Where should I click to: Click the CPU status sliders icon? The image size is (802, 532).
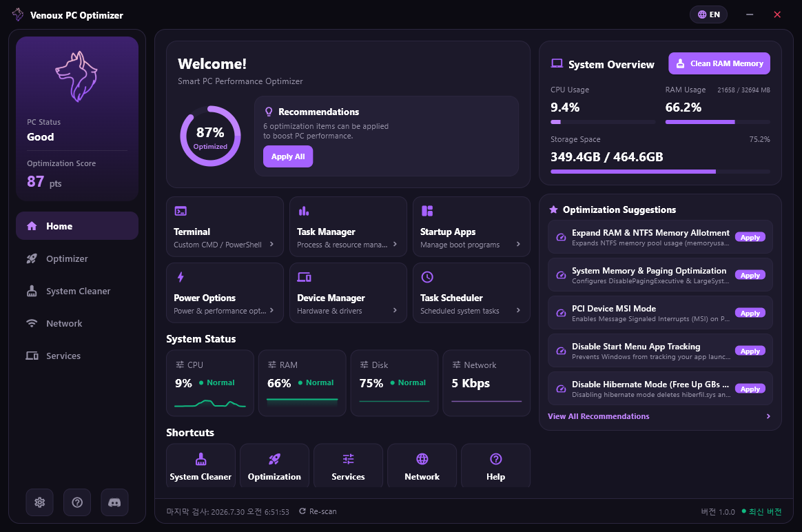tap(180, 365)
